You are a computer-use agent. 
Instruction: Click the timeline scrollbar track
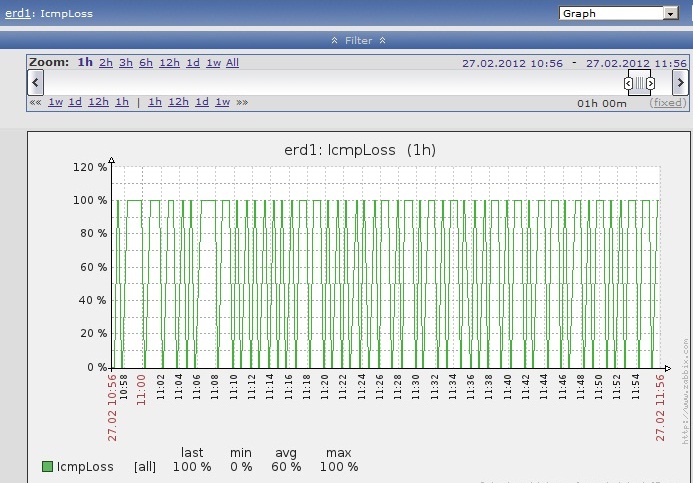click(x=330, y=82)
